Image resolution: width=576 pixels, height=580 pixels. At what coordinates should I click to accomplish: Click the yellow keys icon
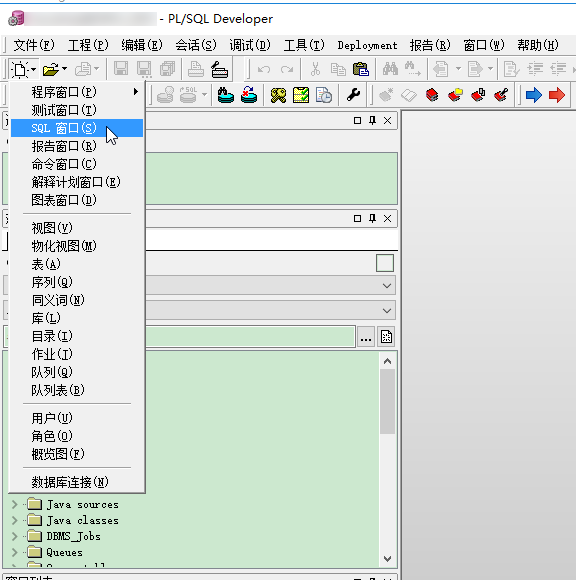(x=278, y=95)
